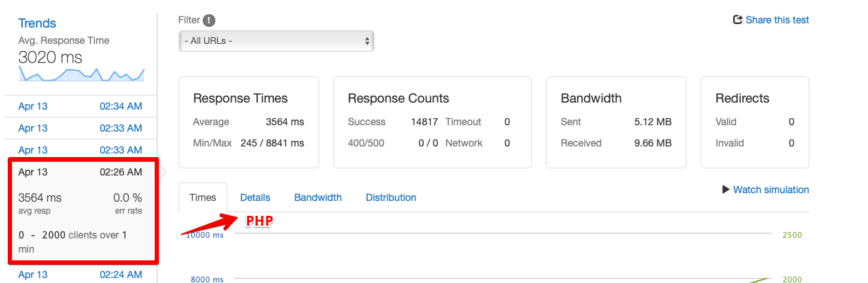Click the Filter info icon
Viewport: 868px width, 283px height.
tap(210, 21)
